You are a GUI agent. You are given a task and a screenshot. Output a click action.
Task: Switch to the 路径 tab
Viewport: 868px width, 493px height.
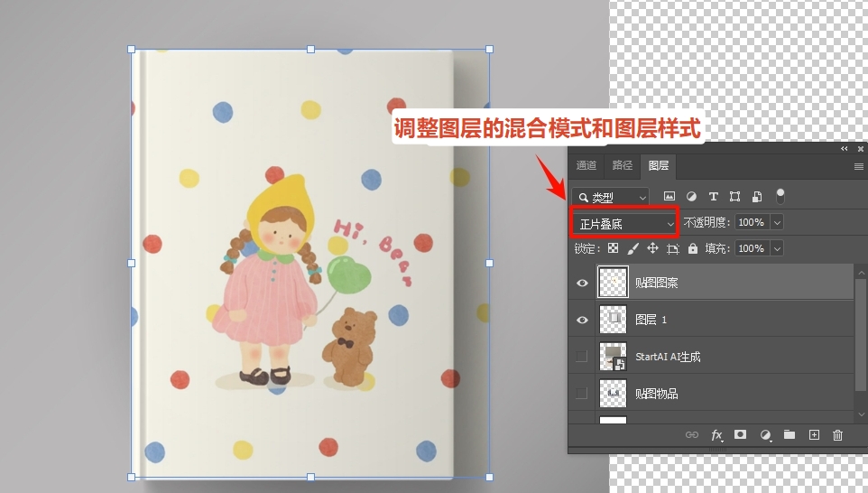623,166
